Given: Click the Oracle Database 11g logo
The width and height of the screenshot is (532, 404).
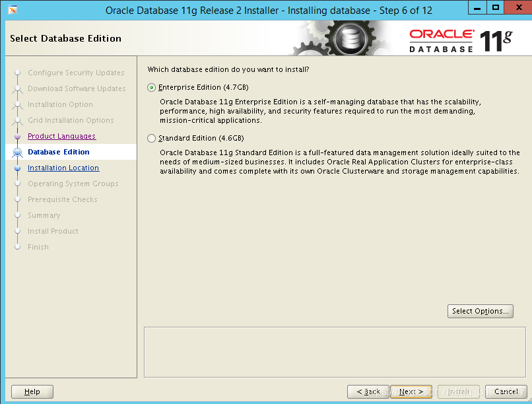Looking at the screenshot, I should 461,41.
